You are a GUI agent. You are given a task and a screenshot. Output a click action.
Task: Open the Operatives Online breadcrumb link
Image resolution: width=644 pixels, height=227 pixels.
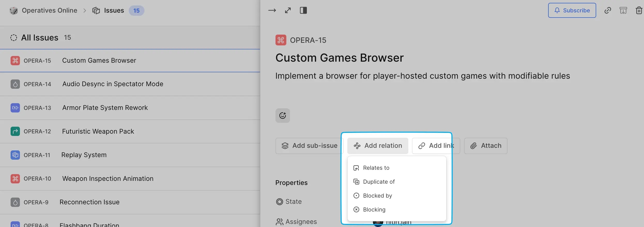pyautogui.click(x=49, y=11)
